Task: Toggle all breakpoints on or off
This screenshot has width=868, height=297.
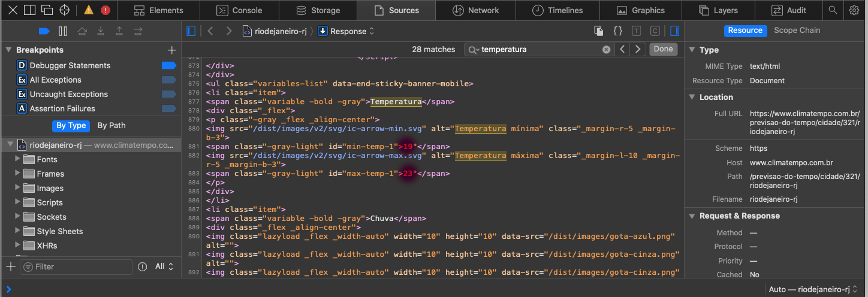Action: click(x=44, y=31)
